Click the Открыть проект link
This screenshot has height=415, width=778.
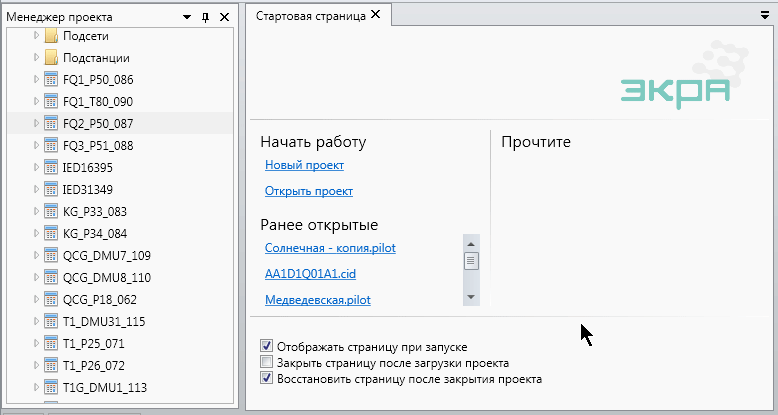[309, 191]
